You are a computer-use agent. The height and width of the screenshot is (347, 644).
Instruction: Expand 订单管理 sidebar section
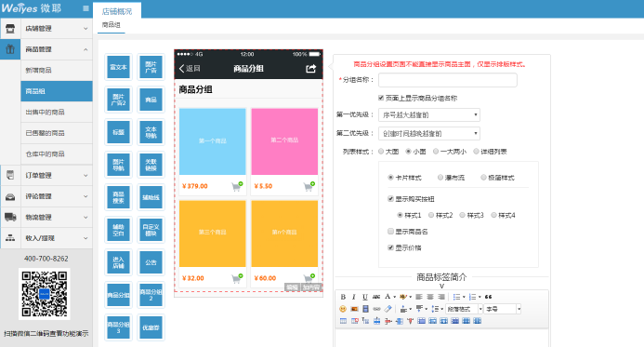pos(46,175)
